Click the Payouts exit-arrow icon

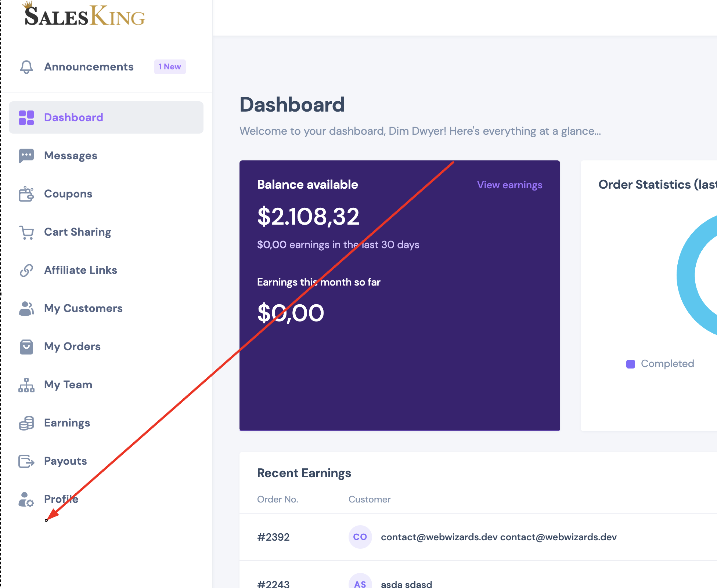click(x=26, y=461)
